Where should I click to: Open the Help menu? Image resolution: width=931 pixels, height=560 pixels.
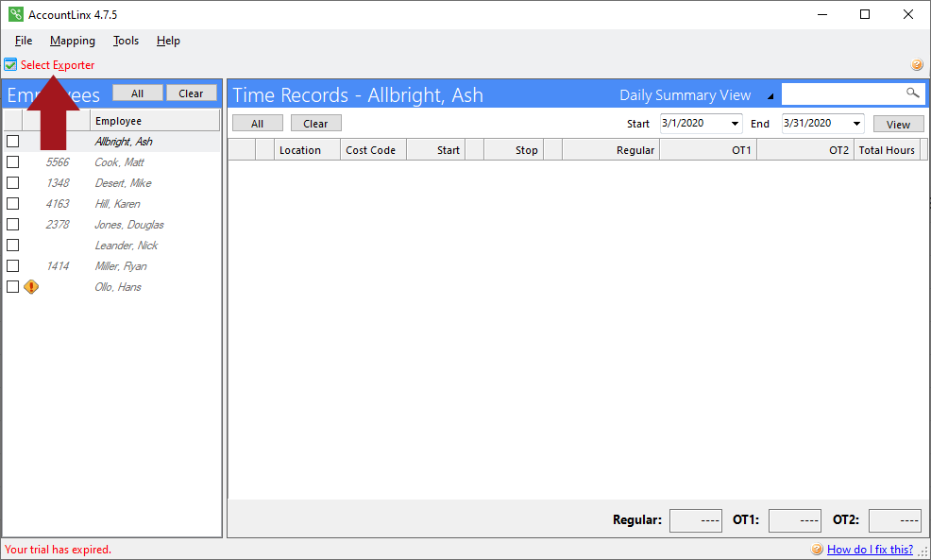pyautogui.click(x=168, y=41)
